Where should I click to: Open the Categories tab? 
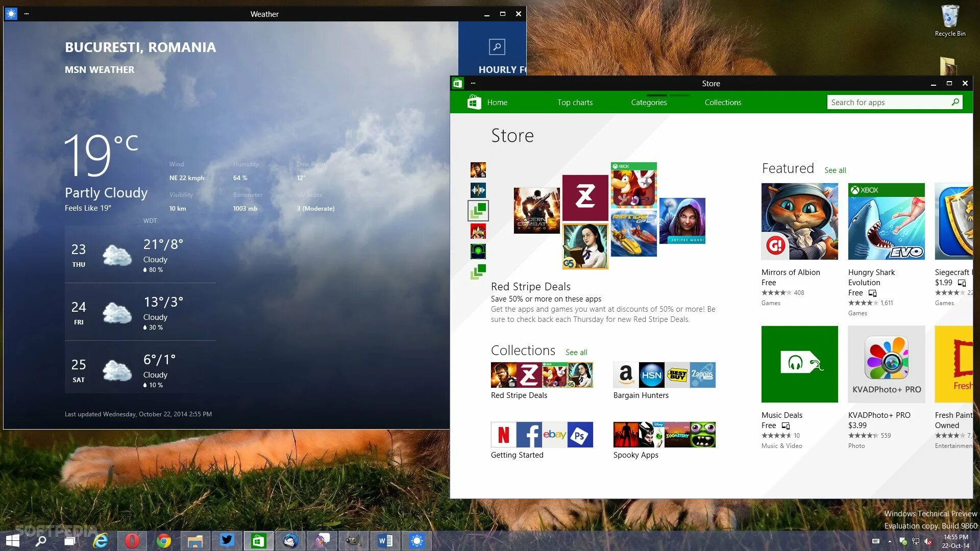[x=649, y=102]
